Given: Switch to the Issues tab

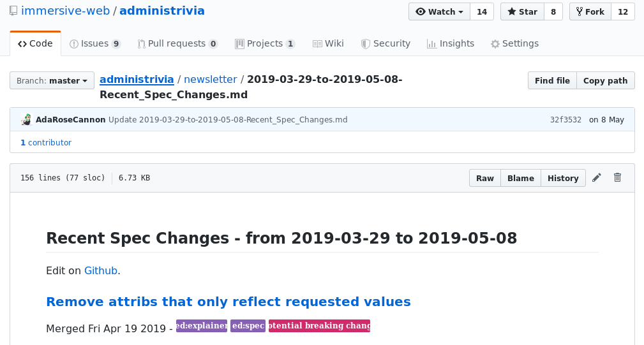Looking at the screenshot, I should point(95,43).
